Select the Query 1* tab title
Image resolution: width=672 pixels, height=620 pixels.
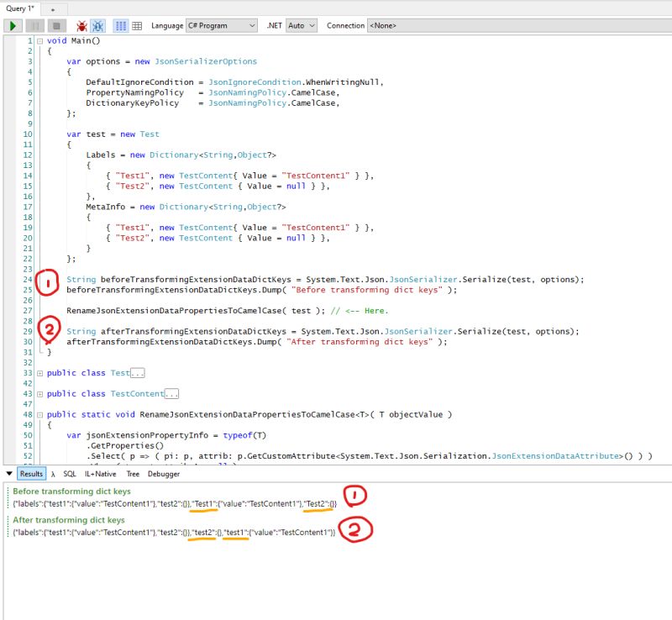[21, 8]
